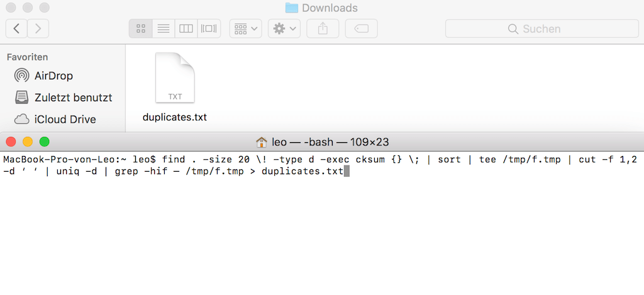The width and height of the screenshot is (644, 295).
Task: Open iCloud Drive in sidebar
Action: pyautogui.click(x=55, y=120)
